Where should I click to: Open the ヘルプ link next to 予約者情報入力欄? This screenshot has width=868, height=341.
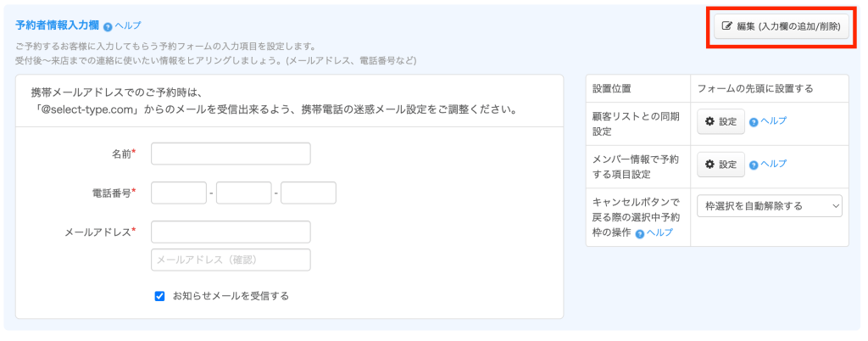[x=127, y=26]
